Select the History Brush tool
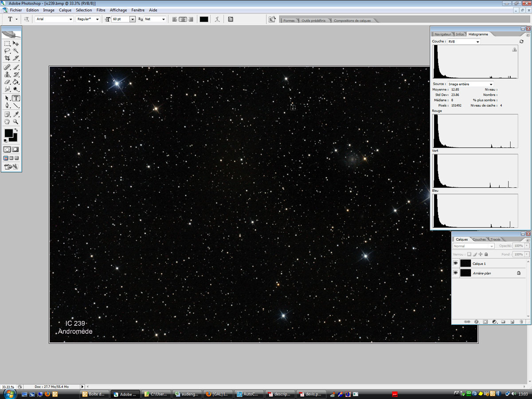The image size is (532, 399). tap(16, 74)
